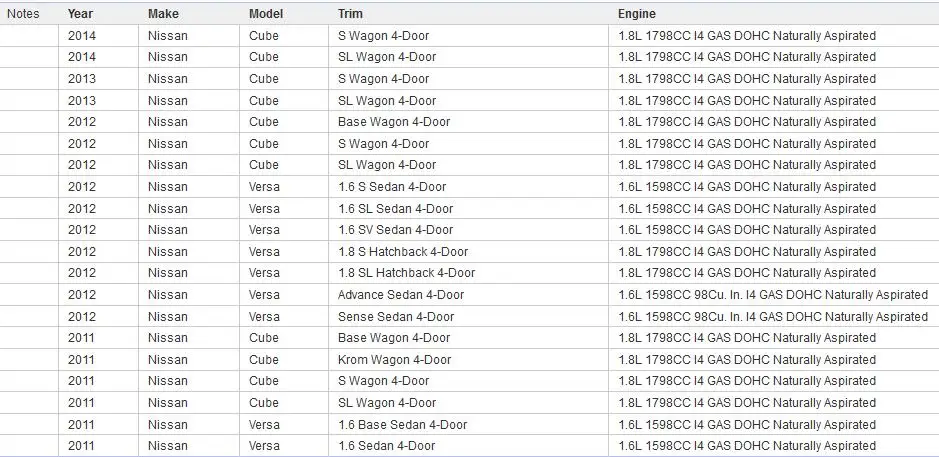Click the 1.8 SL Hatchback 4-Door cell
Viewport: 939px width, 457px height.
pyautogui.click(x=468, y=273)
